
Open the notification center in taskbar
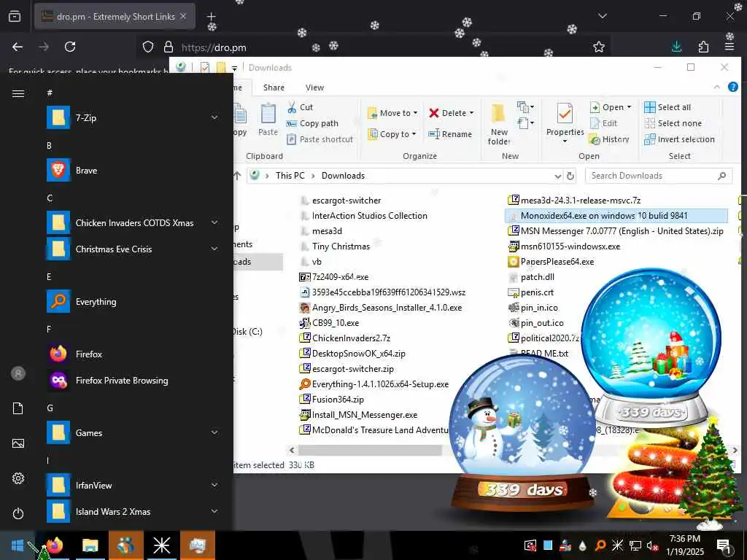point(724,546)
